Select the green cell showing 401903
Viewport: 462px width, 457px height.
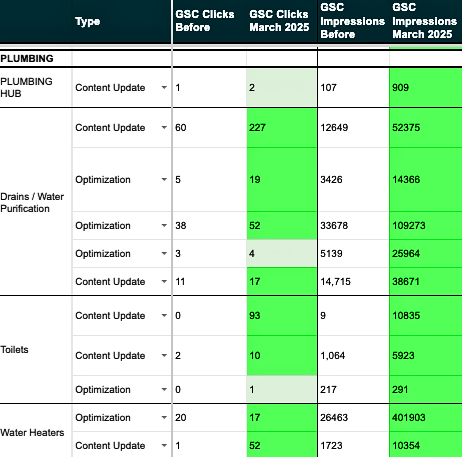tap(426, 418)
